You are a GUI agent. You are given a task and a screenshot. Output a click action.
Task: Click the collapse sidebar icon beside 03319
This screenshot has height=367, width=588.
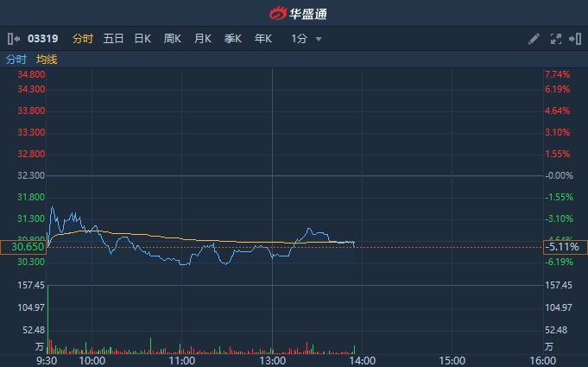click(13, 39)
